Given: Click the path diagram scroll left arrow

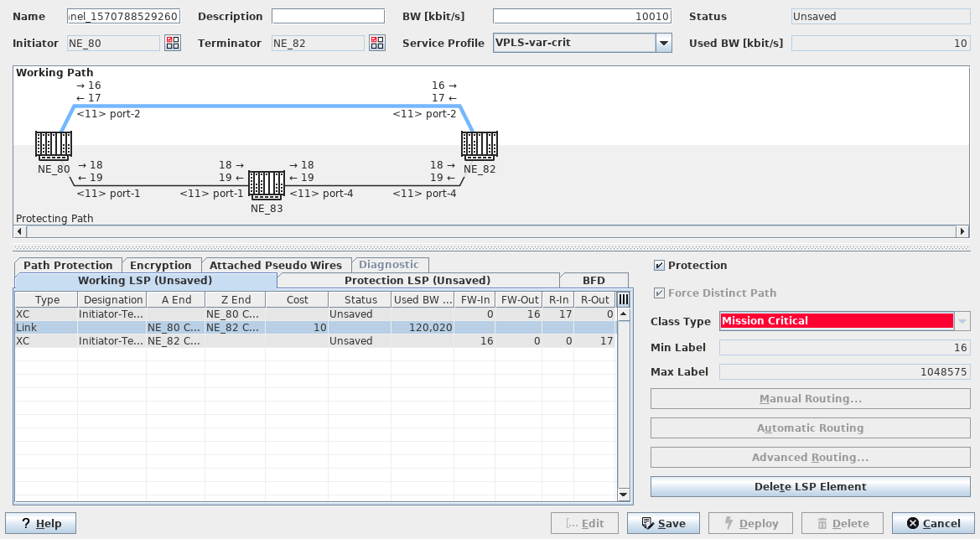Looking at the screenshot, I should point(21,231).
